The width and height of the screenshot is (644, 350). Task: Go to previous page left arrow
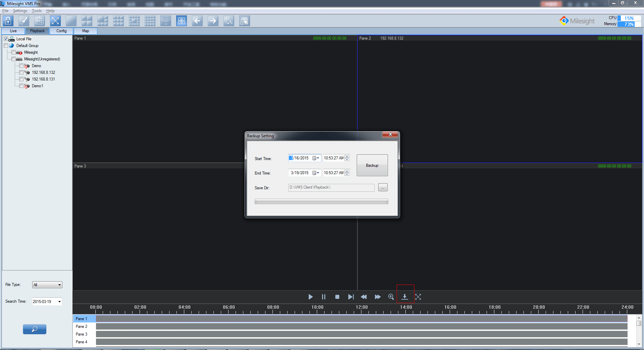(x=197, y=21)
